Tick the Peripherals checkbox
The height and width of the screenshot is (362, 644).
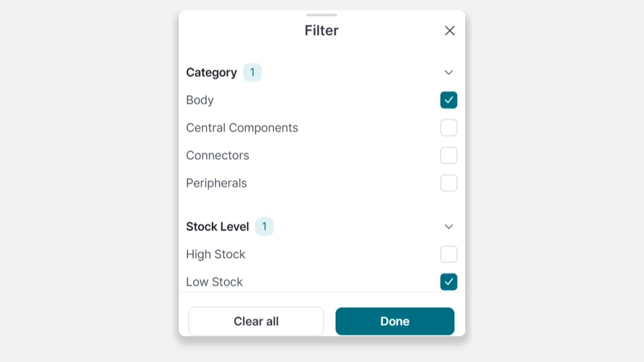(448, 183)
